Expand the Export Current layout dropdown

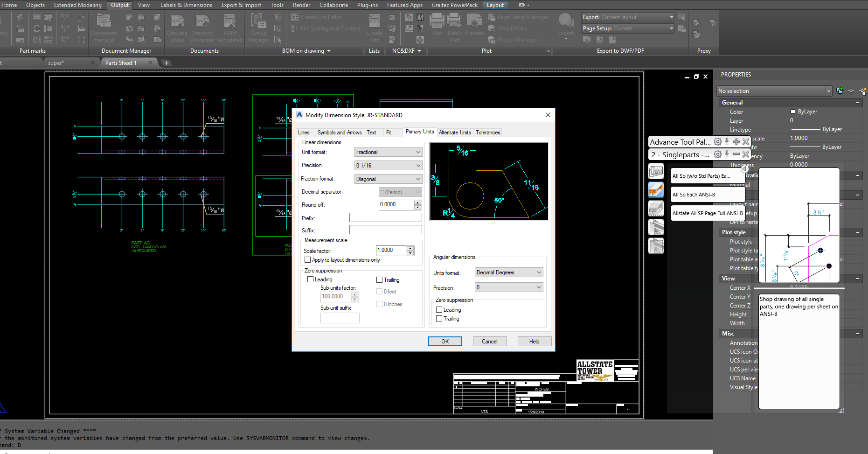tap(671, 17)
